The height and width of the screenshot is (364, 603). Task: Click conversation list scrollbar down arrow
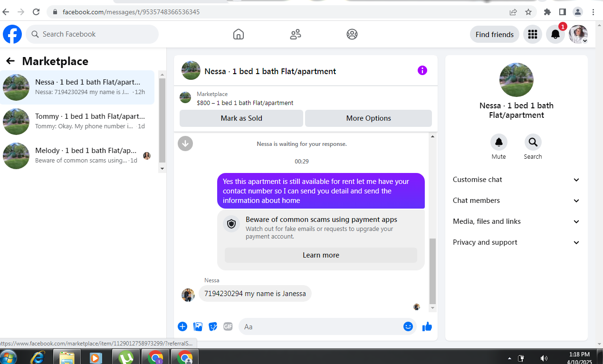(x=162, y=169)
